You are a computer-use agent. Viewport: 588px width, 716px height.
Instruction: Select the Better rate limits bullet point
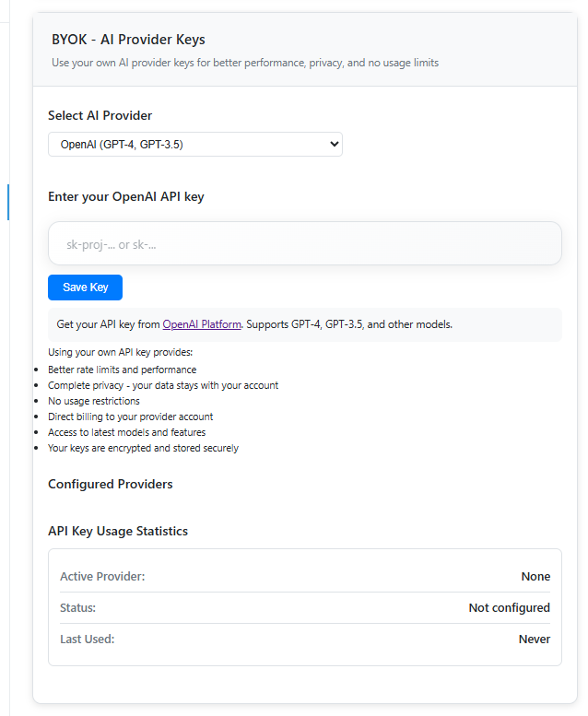[122, 370]
